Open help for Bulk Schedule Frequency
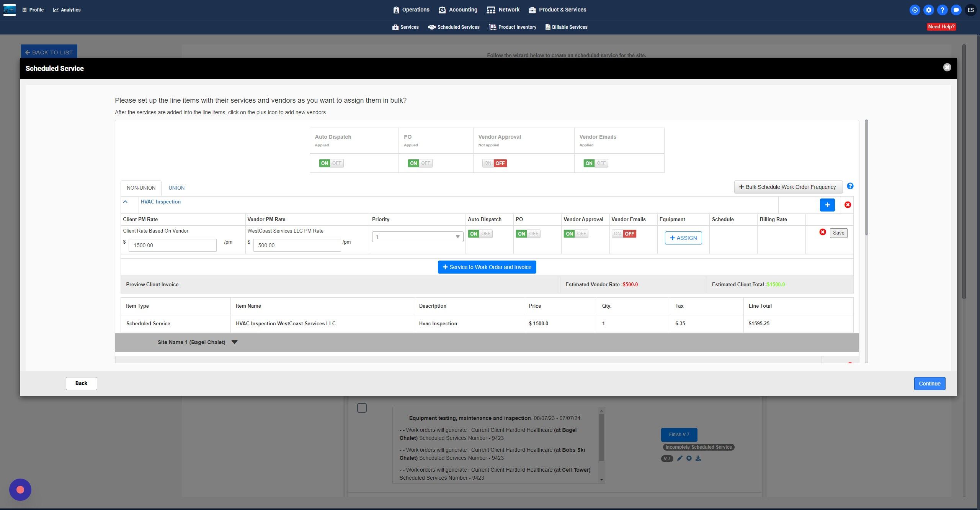980x510 pixels. pos(850,186)
